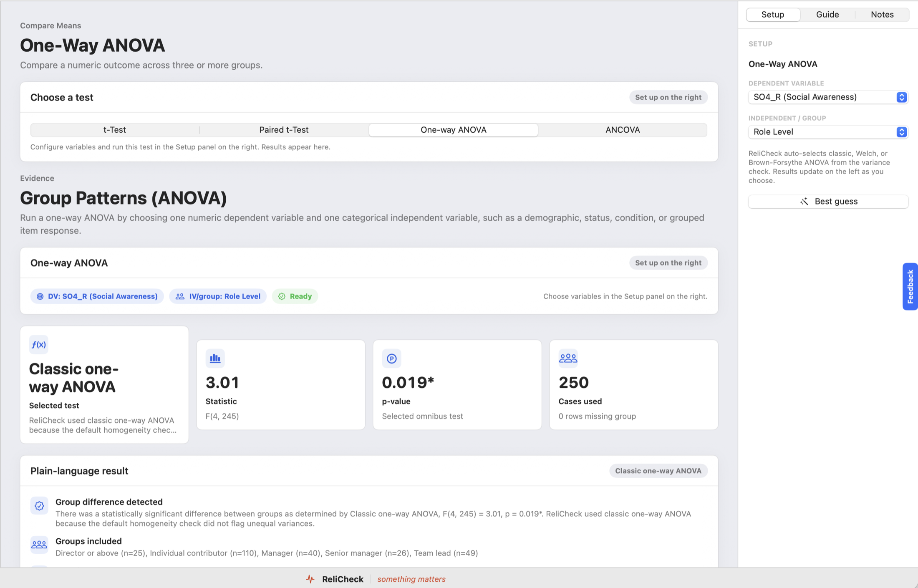This screenshot has height=588, width=918.
Task: Click the Compare Means breadcrumb label
Action: click(50, 25)
